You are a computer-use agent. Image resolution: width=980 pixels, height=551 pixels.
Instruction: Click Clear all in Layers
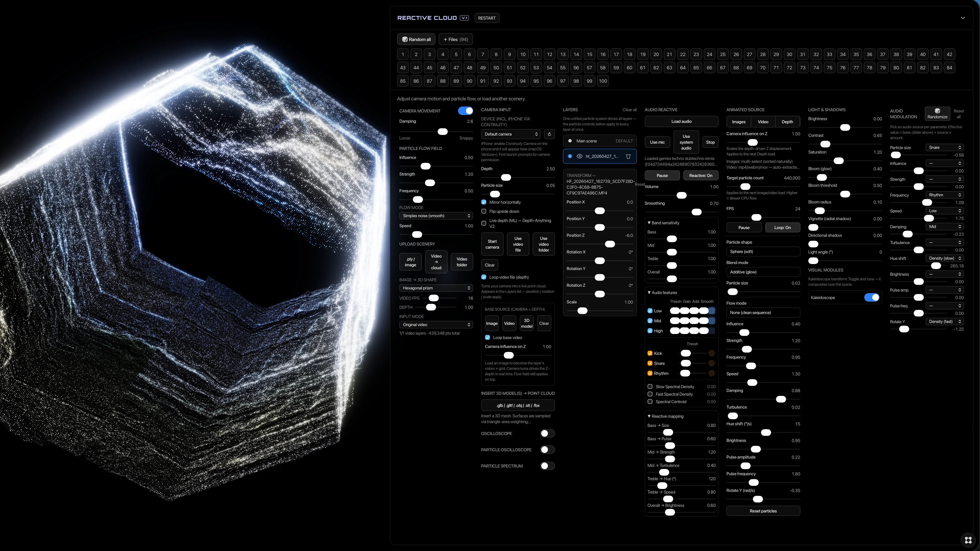[x=629, y=110]
